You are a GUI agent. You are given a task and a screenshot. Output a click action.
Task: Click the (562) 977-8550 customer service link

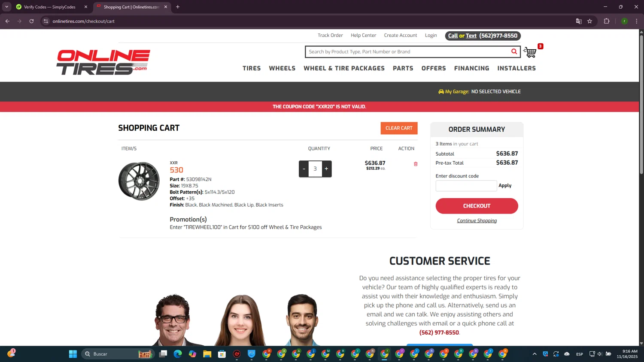pyautogui.click(x=439, y=332)
